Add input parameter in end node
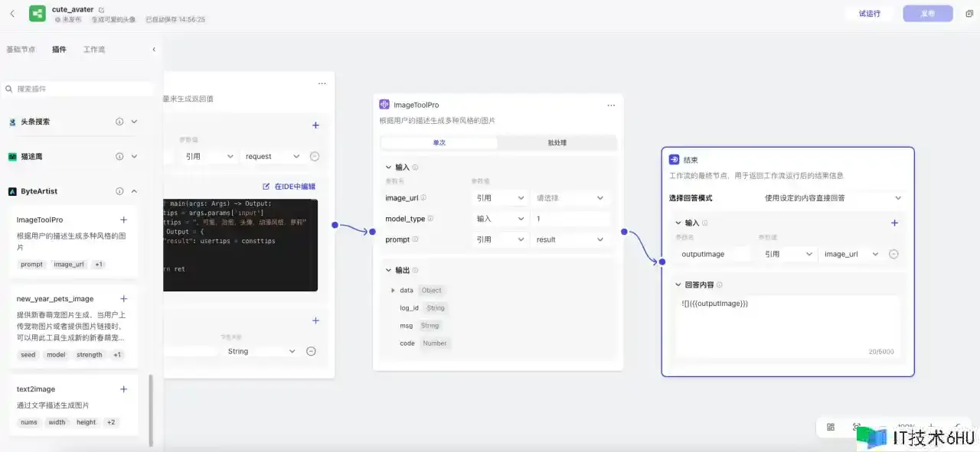This screenshot has width=980, height=452. 894,223
